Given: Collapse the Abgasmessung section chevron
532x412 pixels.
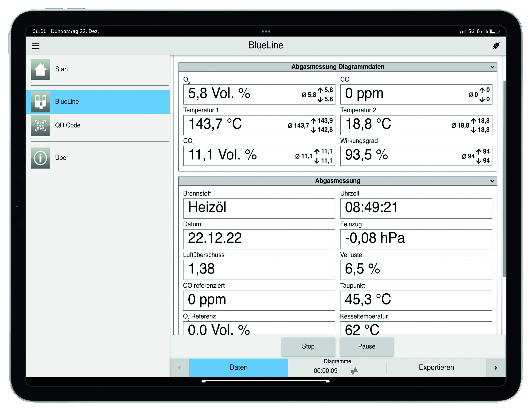Looking at the screenshot, I should point(492,181).
